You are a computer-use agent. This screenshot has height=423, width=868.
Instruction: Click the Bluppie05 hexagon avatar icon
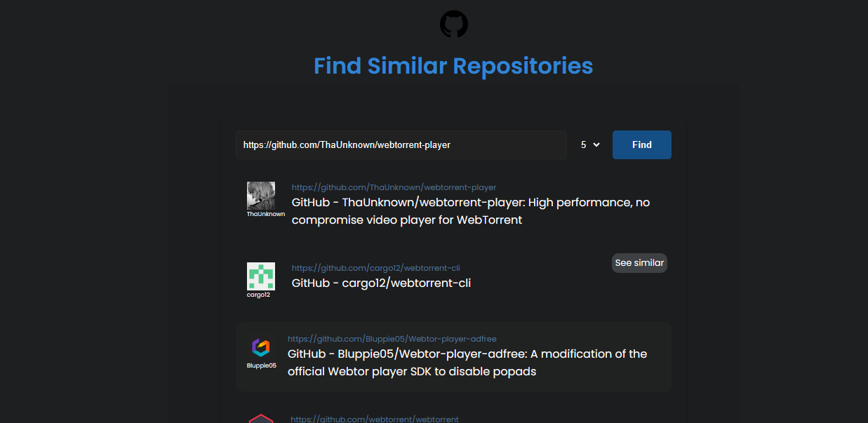click(261, 347)
